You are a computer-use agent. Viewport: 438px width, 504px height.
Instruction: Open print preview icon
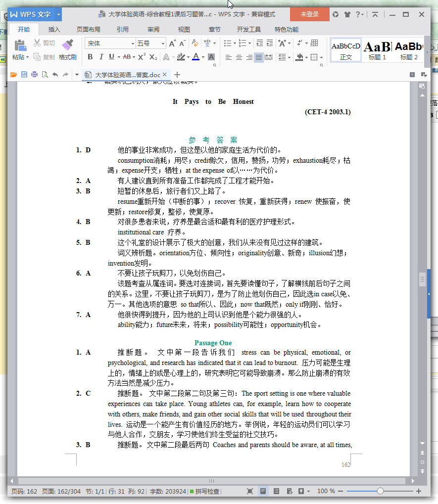pyautogui.click(x=45, y=75)
